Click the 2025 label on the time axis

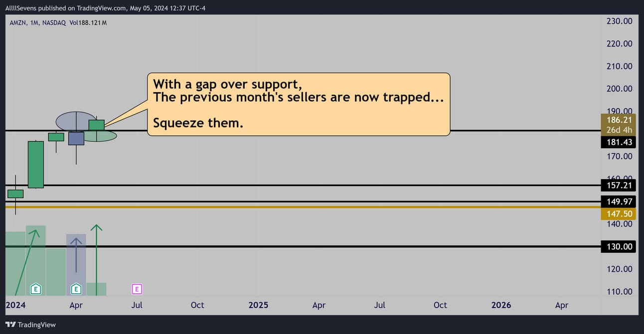[x=258, y=305]
